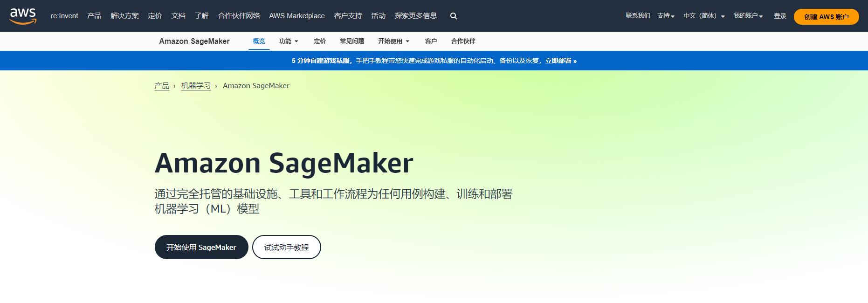Go to the 常见问题 tab
The width and height of the screenshot is (868, 303).
click(352, 41)
